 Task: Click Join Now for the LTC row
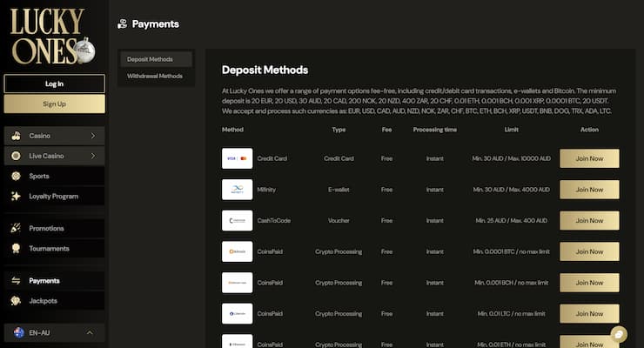589,313
